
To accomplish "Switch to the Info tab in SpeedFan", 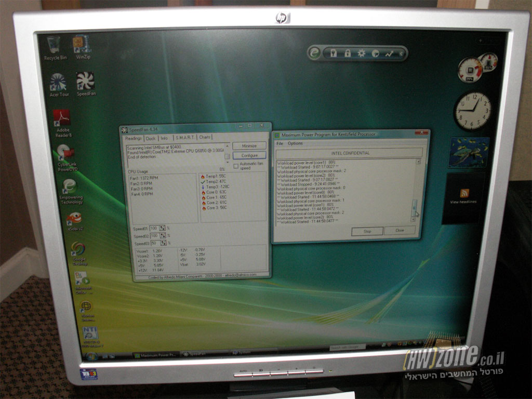I will [x=164, y=138].
